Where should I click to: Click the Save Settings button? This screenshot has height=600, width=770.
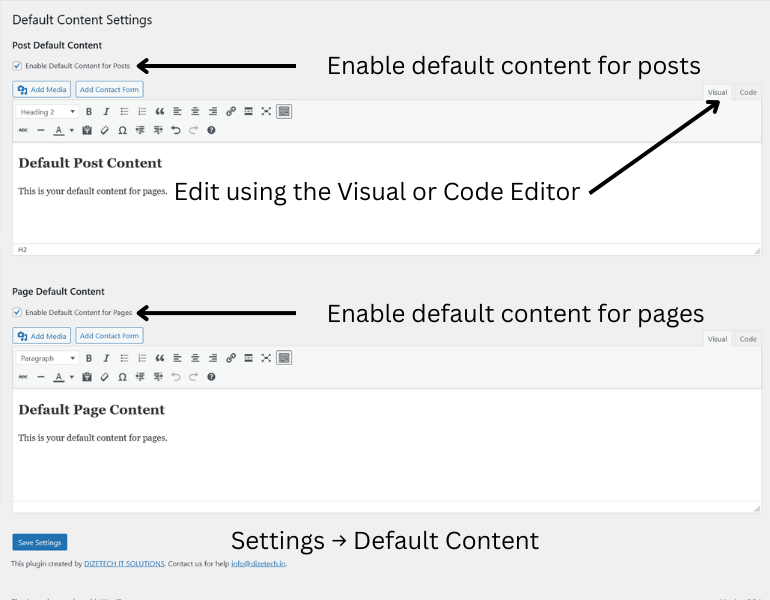pos(40,542)
